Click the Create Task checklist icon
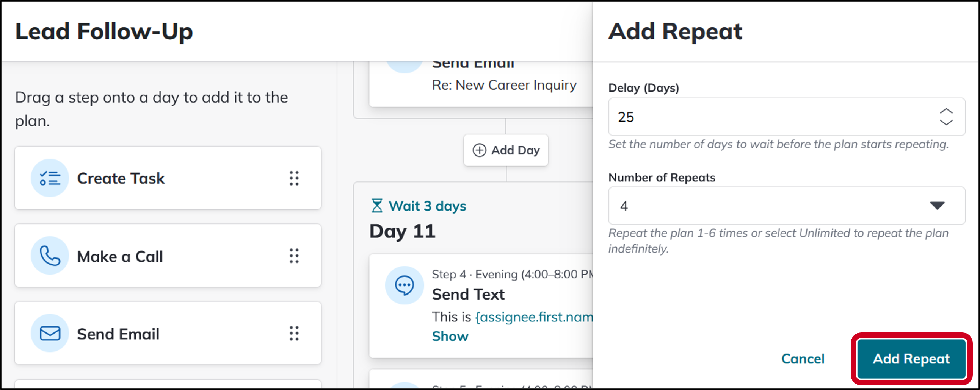This screenshot has height=390, width=980. [50, 178]
